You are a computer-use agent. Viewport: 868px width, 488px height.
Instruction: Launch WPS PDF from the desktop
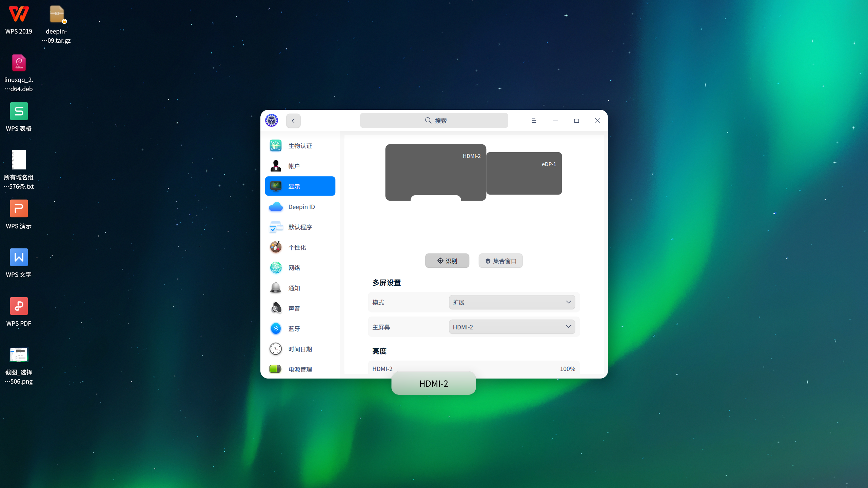click(x=19, y=305)
